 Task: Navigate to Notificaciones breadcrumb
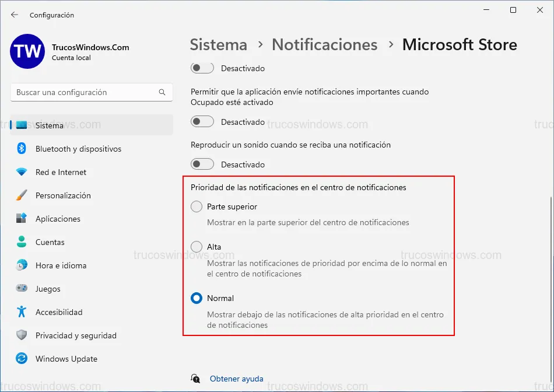(325, 45)
